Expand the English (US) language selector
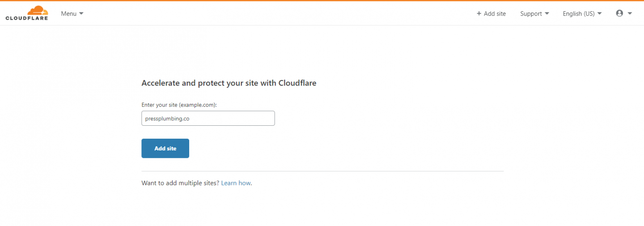 tap(582, 13)
